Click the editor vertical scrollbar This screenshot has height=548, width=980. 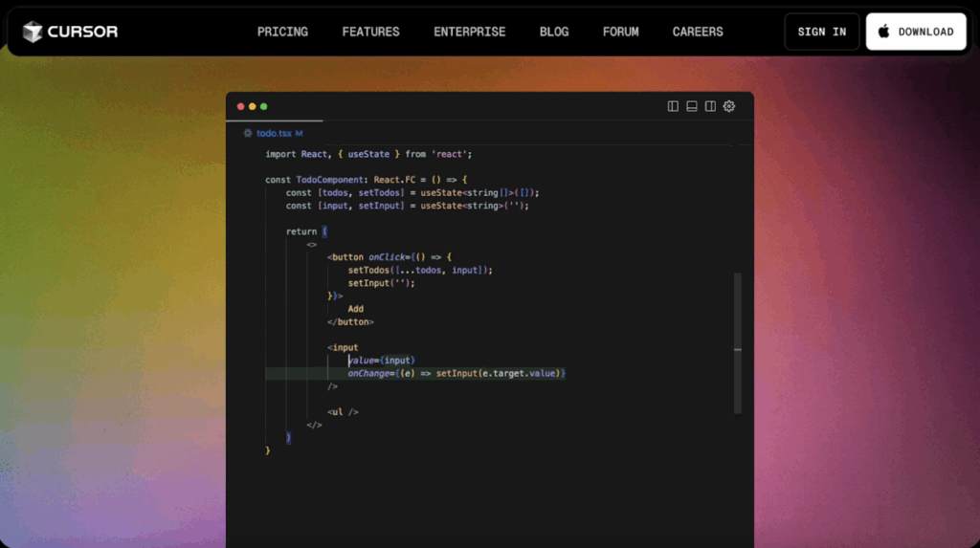737,343
